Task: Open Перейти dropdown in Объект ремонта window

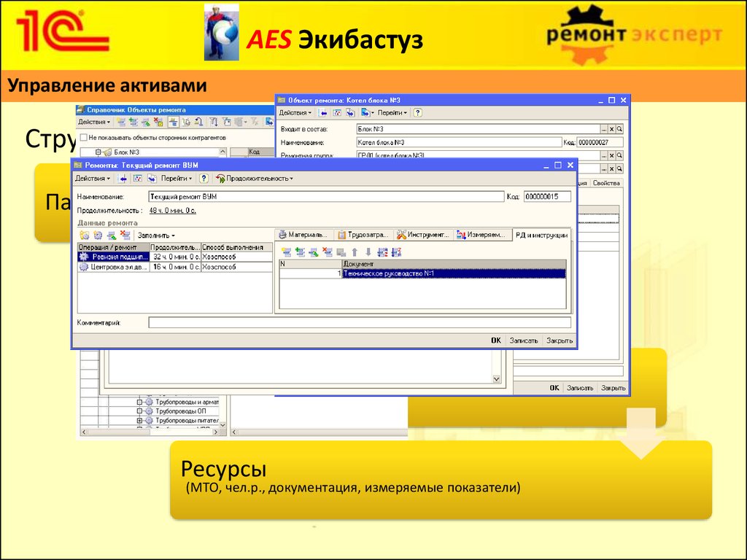Action: click(392, 113)
